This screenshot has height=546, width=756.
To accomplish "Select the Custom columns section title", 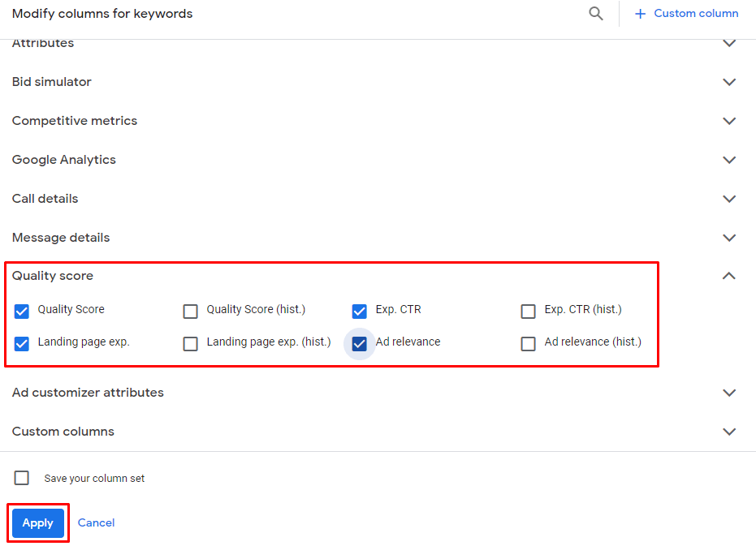I will 63,432.
